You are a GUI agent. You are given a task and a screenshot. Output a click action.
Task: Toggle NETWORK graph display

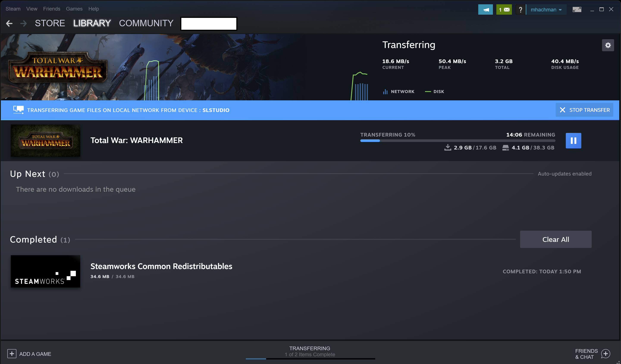click(x=398, y=92)
